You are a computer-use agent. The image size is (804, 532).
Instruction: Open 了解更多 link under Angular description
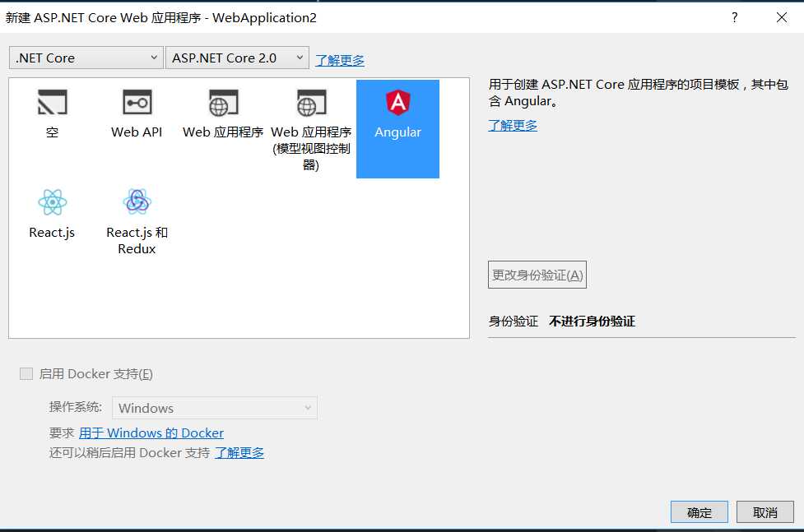(513, 125)
